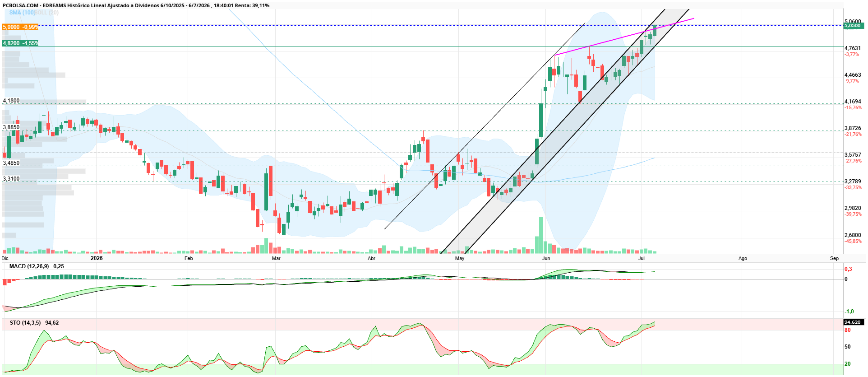Viewport: 868px width, 377px height.
Task: Click the SMA (100) indicator label
Action: [x=22, y=13]
